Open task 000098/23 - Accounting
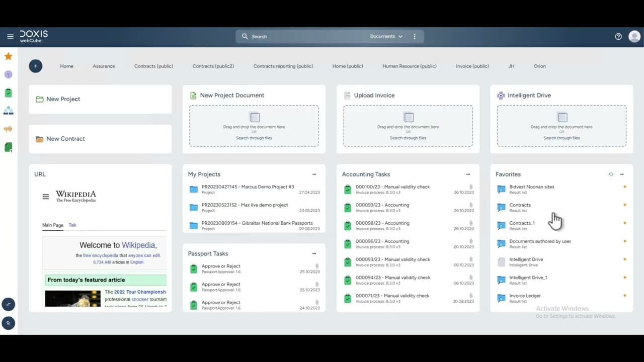The height and width of the screenshot is (362, 644). [408, 225]
